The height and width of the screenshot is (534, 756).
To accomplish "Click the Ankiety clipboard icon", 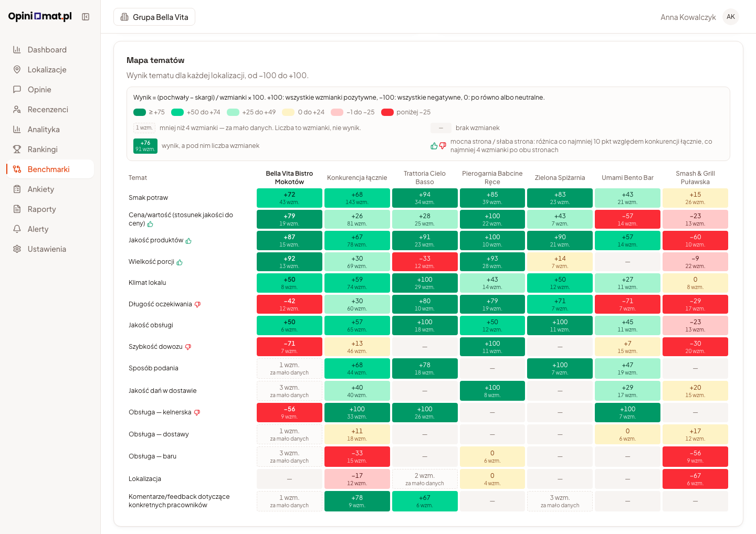I will [x=17, y=189].
